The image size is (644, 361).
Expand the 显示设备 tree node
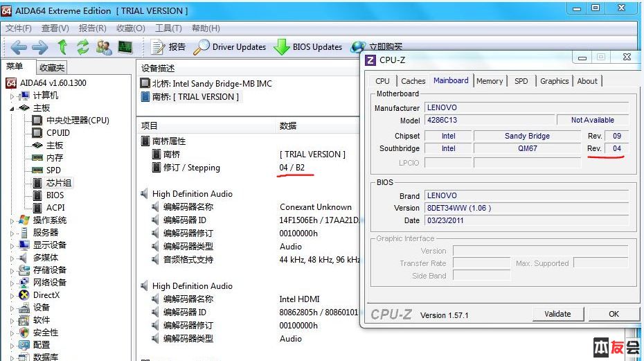[x=12, y=246]
